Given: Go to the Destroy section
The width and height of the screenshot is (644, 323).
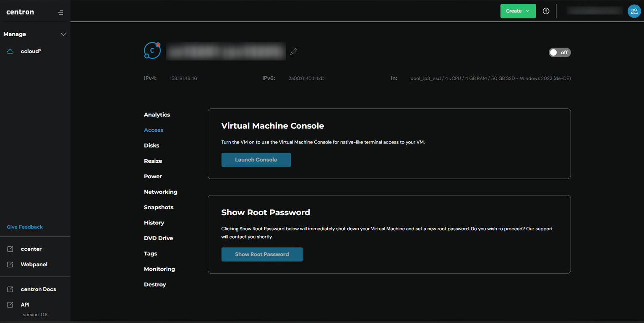Looking at the screenshot, I should [x=155, y=284].
